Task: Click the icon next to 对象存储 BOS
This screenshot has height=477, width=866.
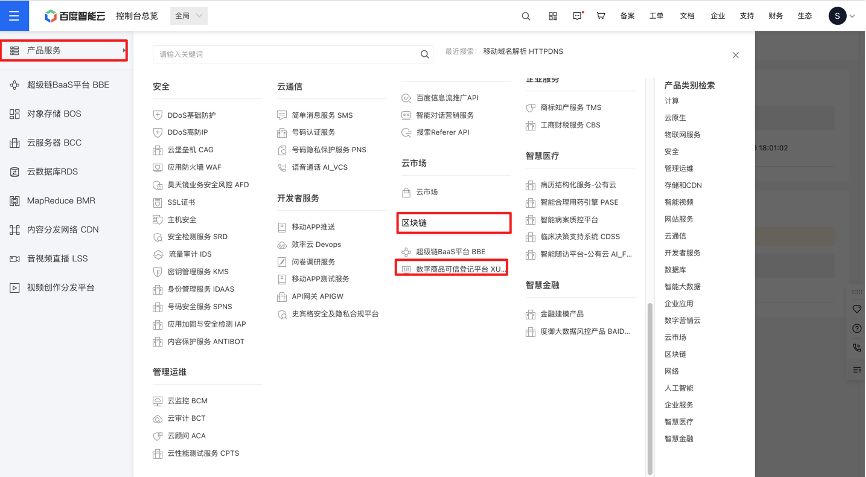Action: pos(15,114)
